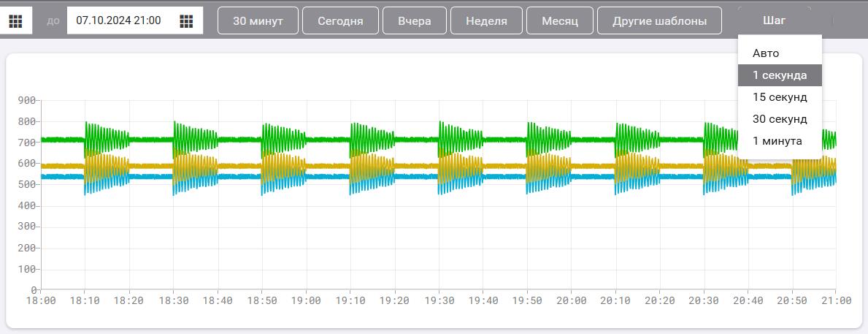Set the step to "30 секунд"
Image resolution: width=868 pixels, height=334 pixels.
(x=779, y=119)
